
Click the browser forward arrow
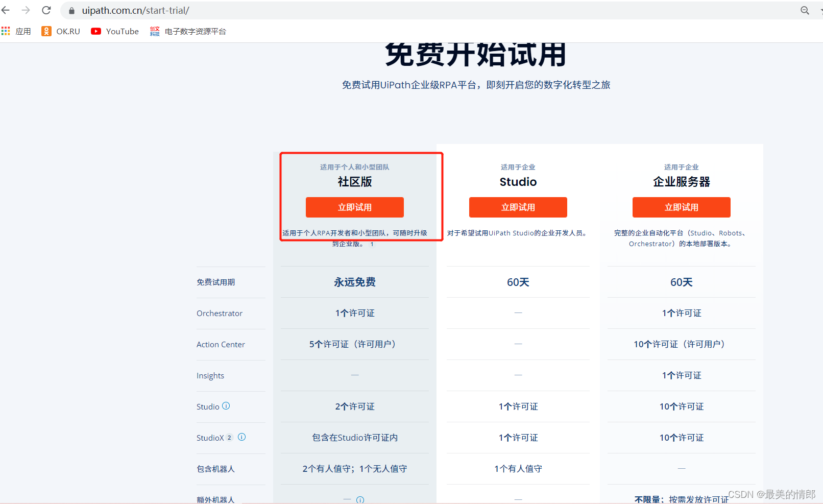coord(26,10)
